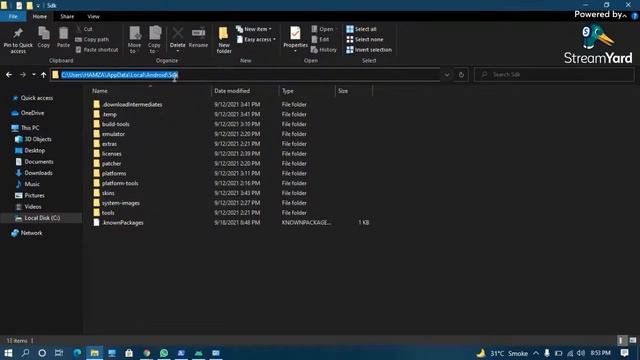640x360 pixels.
Task: Click the address bar path
Action: 120,75
